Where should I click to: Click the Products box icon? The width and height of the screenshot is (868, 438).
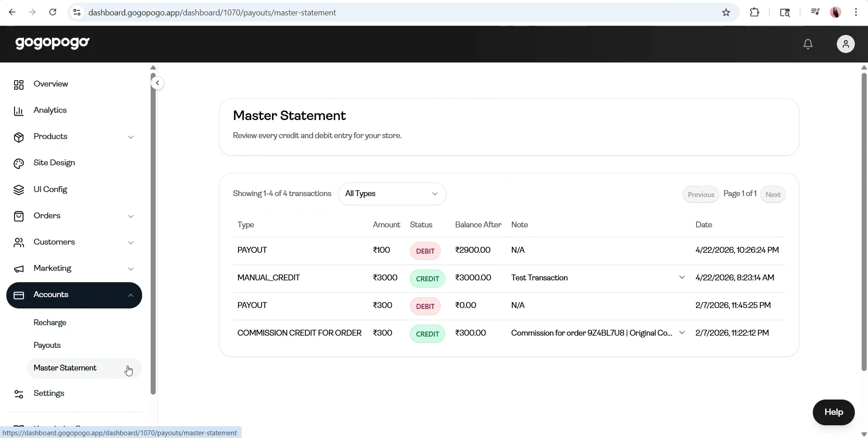tap(19, 137)
